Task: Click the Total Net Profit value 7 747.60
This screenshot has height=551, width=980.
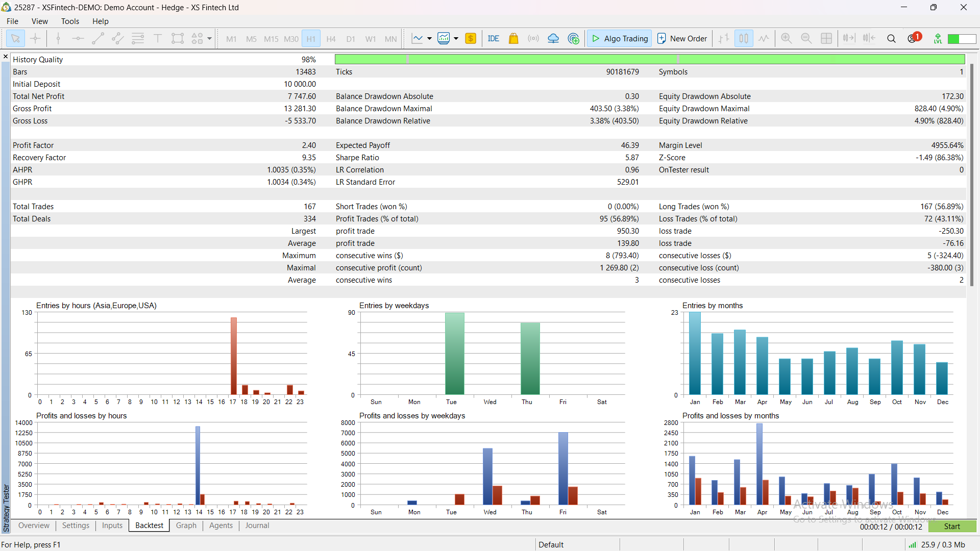Action: click(302, 96)
